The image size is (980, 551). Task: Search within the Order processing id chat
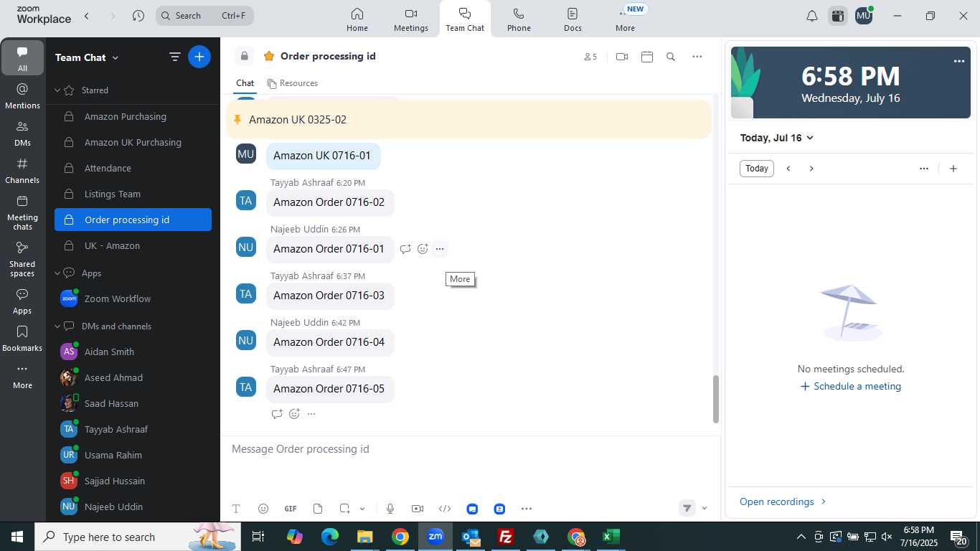671,57
